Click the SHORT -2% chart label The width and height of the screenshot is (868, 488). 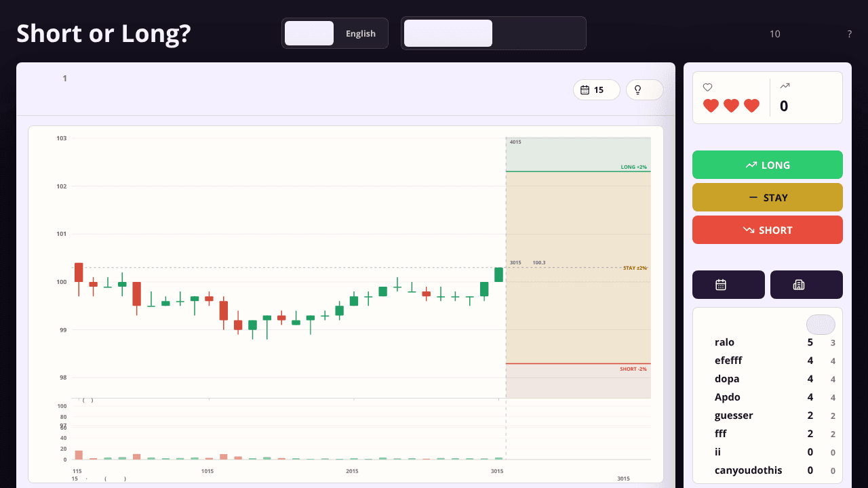pos(633,369)
